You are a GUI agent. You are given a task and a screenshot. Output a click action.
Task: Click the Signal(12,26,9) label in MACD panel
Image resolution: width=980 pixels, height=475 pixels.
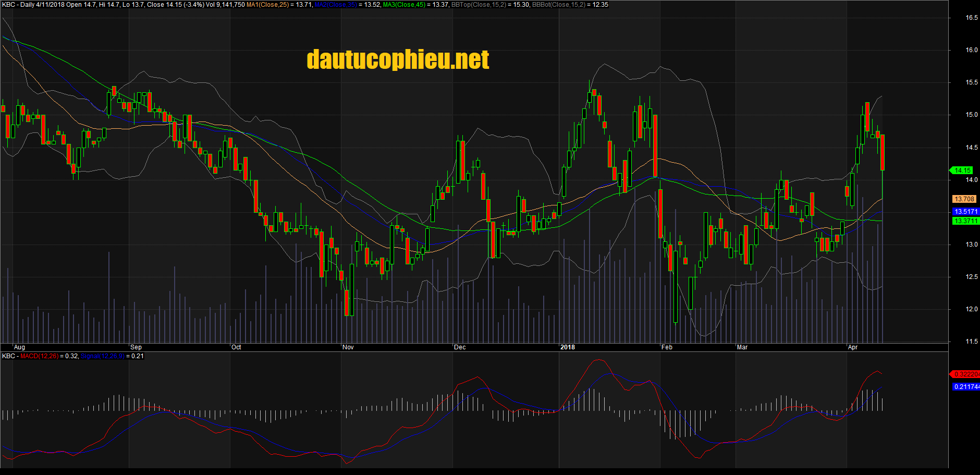coord(103,356)
